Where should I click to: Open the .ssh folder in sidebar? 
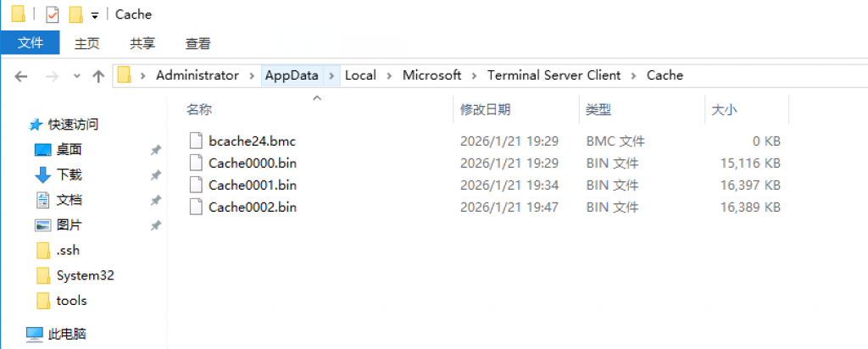tap(68, 251)
